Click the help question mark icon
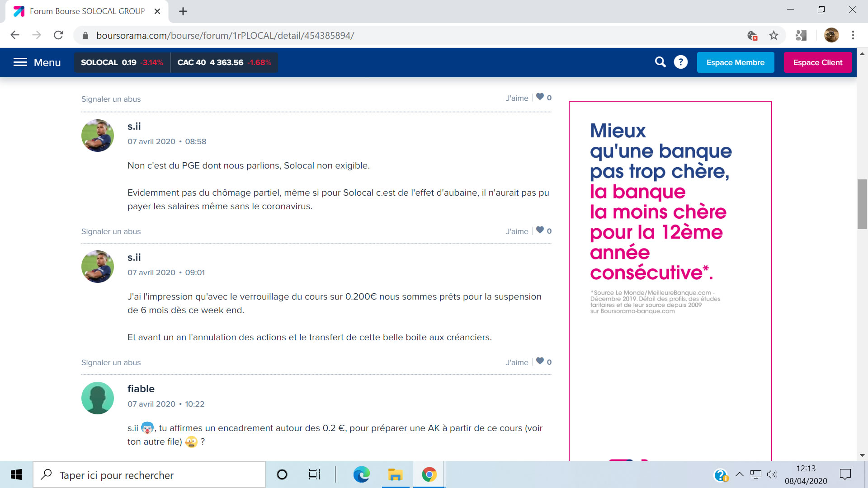Viewport: 868px width, 488px height. 680,62
